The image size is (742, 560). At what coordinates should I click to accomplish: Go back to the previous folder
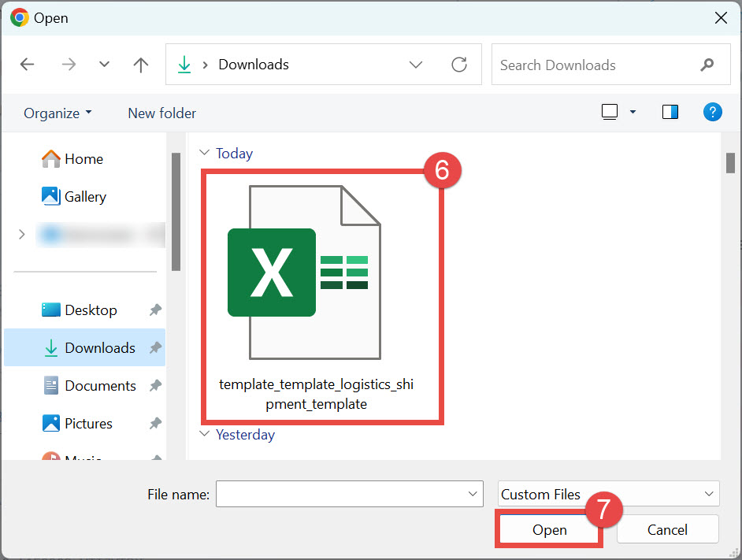(x=28, y=65)
